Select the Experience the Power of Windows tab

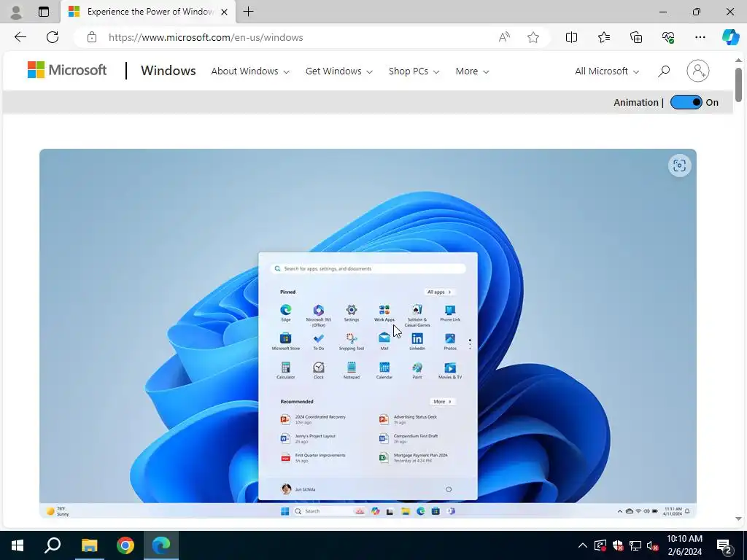coord(147,12)
